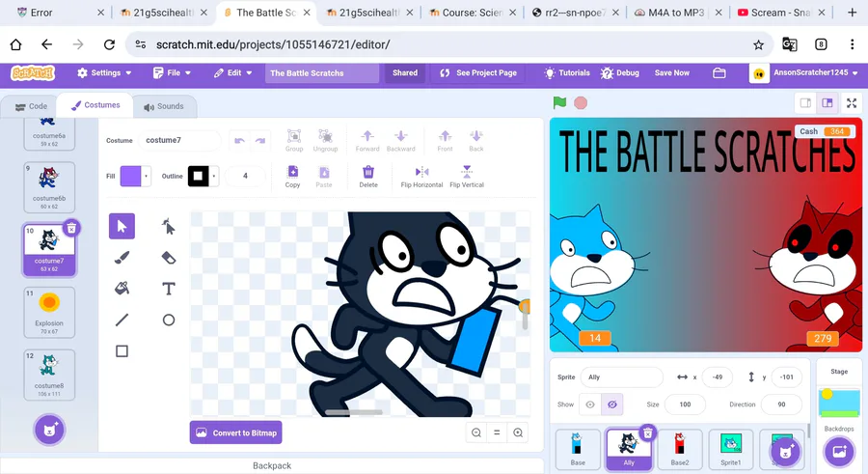The height and width of the screenshot is (474, 868).
Task: Expand the Backpack panel
Action: pyautogui.click(x=272, y=465)
